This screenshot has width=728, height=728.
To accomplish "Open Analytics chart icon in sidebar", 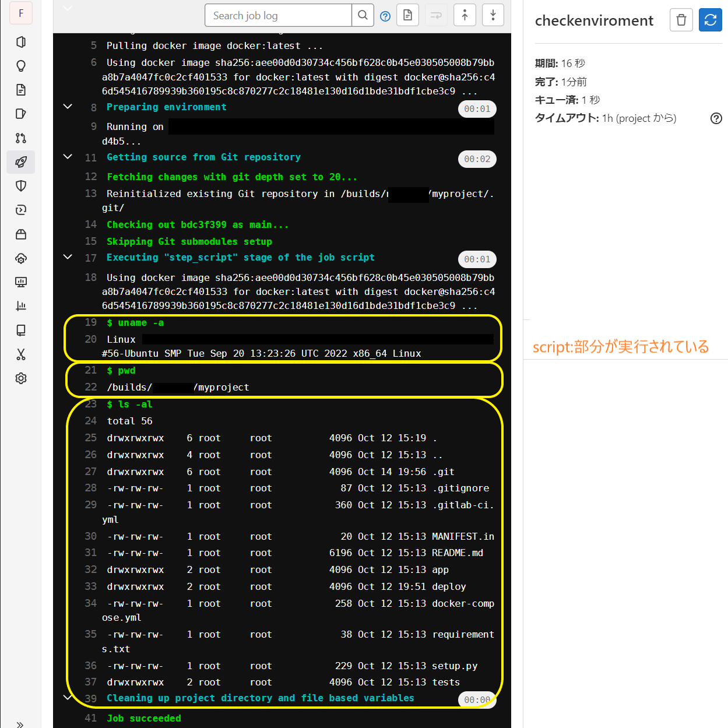I will [21, 306].
